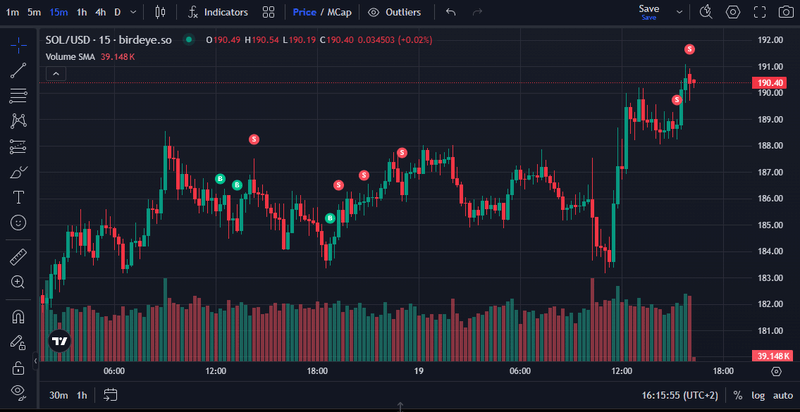Toggle magnet mode for drawings
The height and width of the screenshot is (412, 800).
pos(18,317)
